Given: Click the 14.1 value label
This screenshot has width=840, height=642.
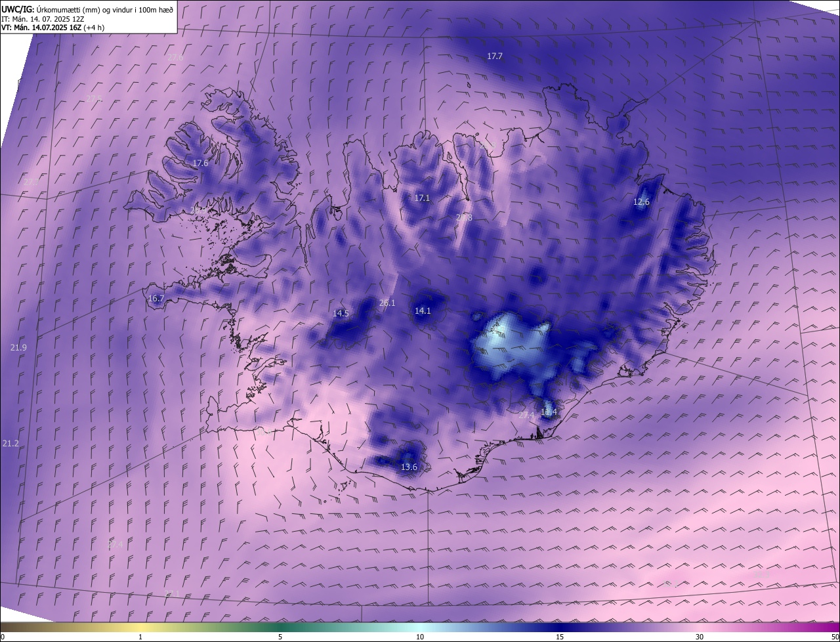Looking at the screenshot, I should click(x=423, y=310).
